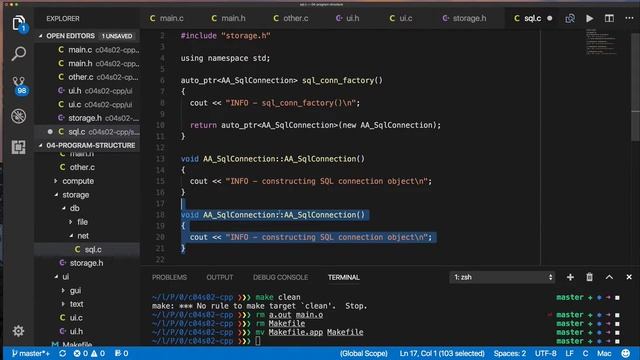Image resolution: width=640 pixels, height=360 pixels.
Task: Open ui.c in Open Editors list
Action: click(x=87, y=104)
